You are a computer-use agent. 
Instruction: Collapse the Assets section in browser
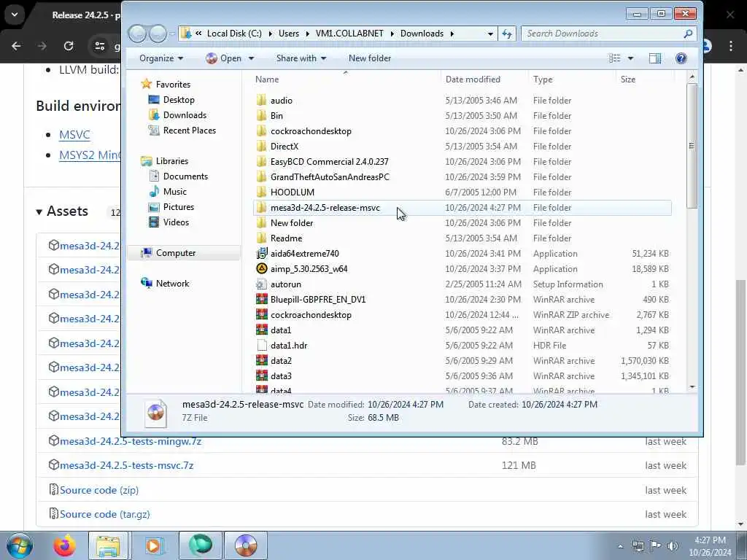coord(39,212)
